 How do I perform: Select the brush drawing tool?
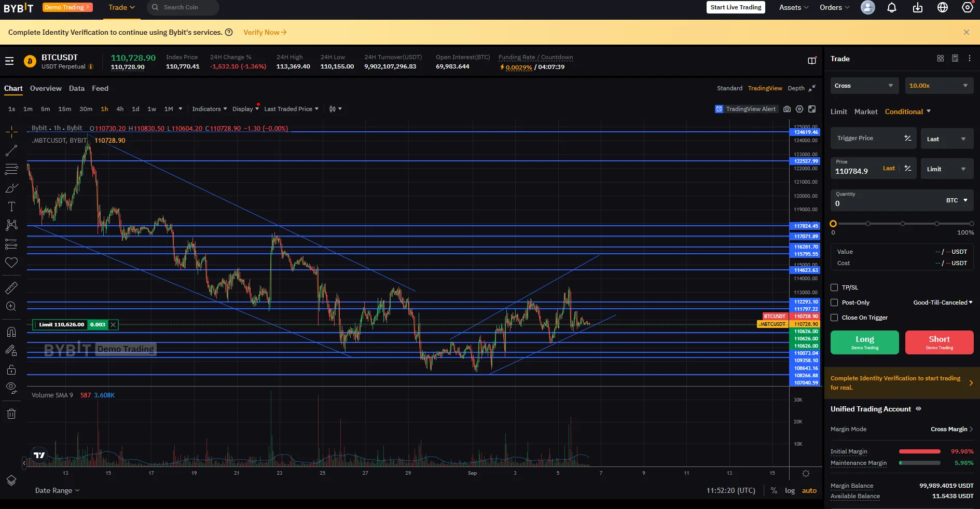coord(11,188)
